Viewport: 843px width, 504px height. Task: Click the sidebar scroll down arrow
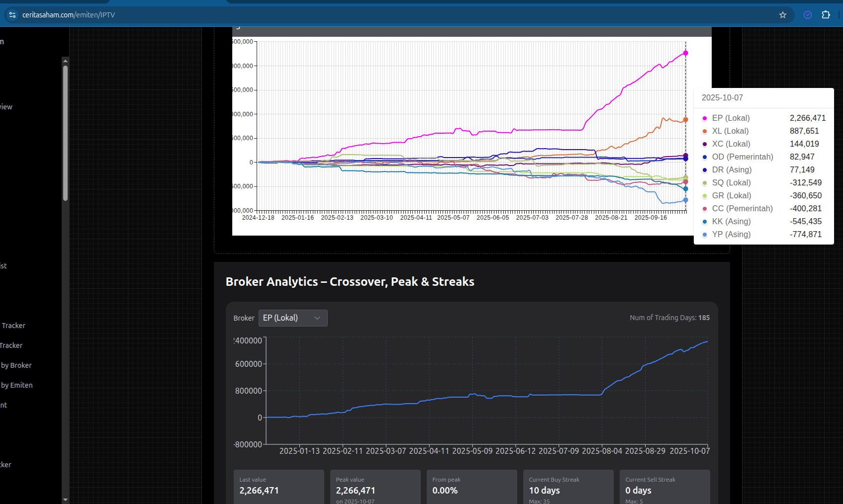[x=65, y=500]
